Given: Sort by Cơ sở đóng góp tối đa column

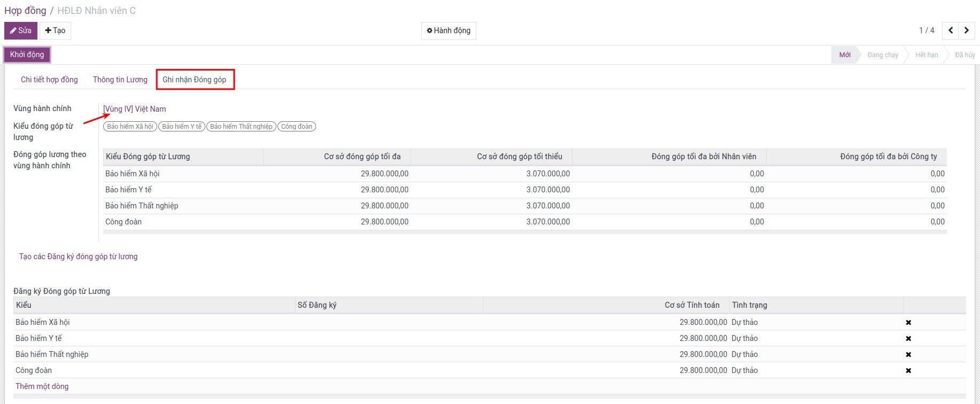Looking at the screenshot, I should point(362,157).
